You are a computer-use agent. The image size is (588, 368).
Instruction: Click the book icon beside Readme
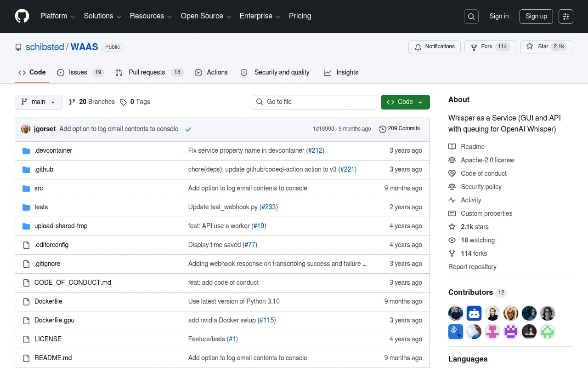point(452,147)
